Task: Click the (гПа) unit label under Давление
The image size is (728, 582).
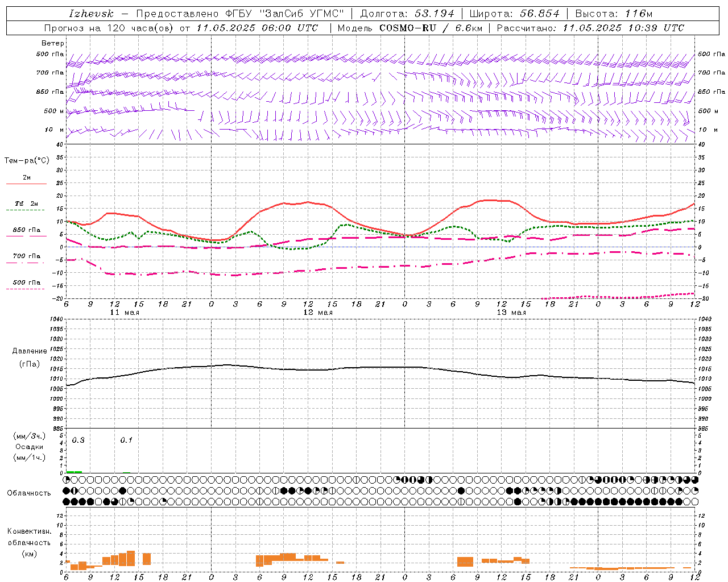Action: click(30, 364)
